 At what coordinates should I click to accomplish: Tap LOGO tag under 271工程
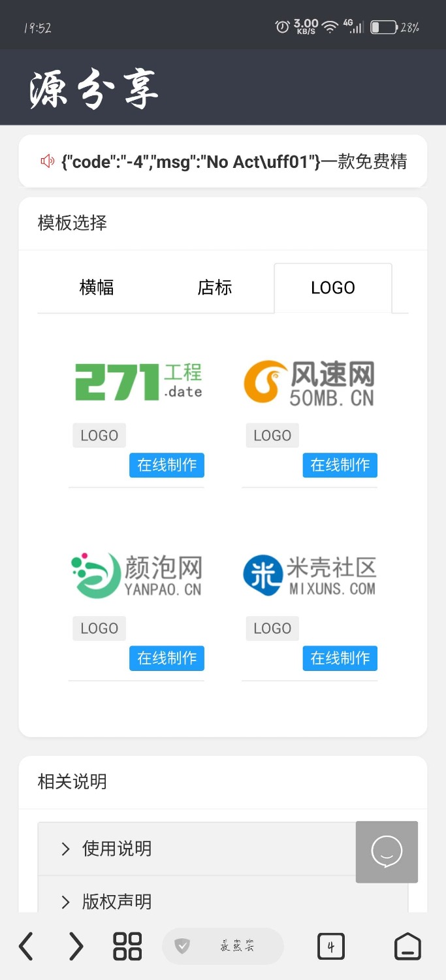click(99, 435)
